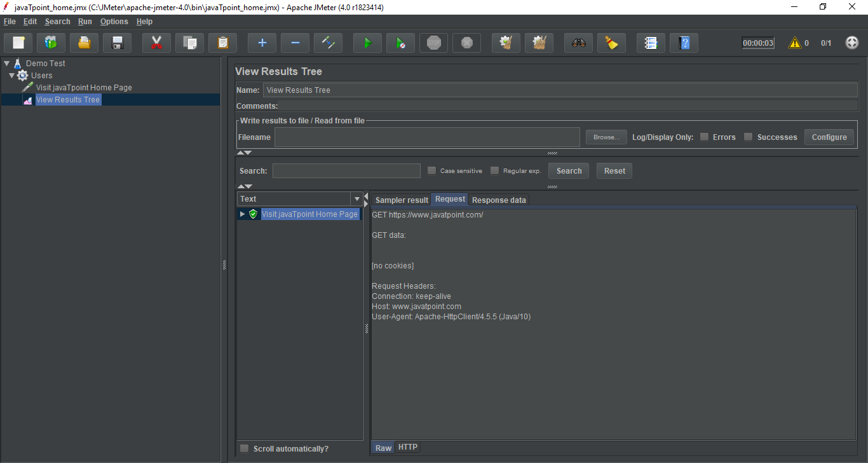The height and width of the screenshot is (463, 868).
Task: Click the green success shield icon
Action: (x=253, y=214)
